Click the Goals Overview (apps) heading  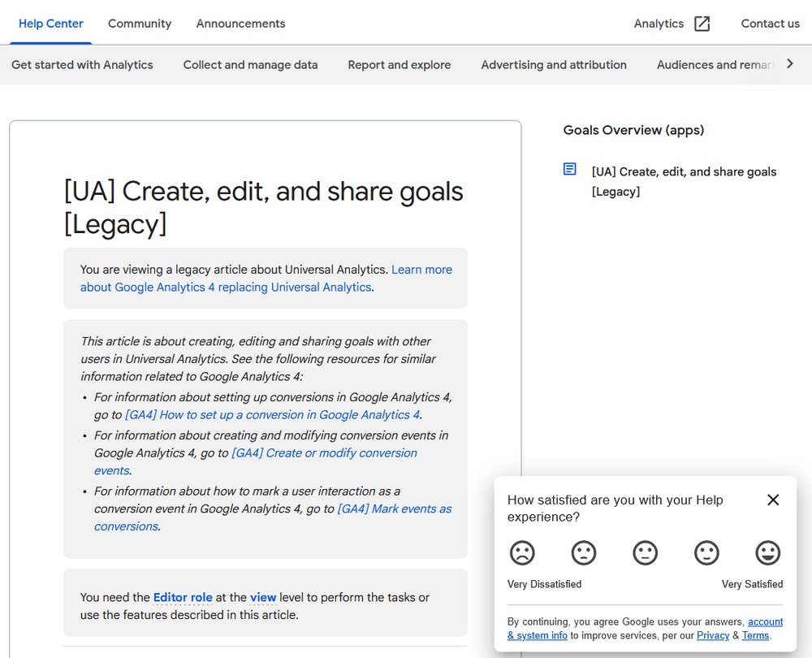tap(633, 130)
